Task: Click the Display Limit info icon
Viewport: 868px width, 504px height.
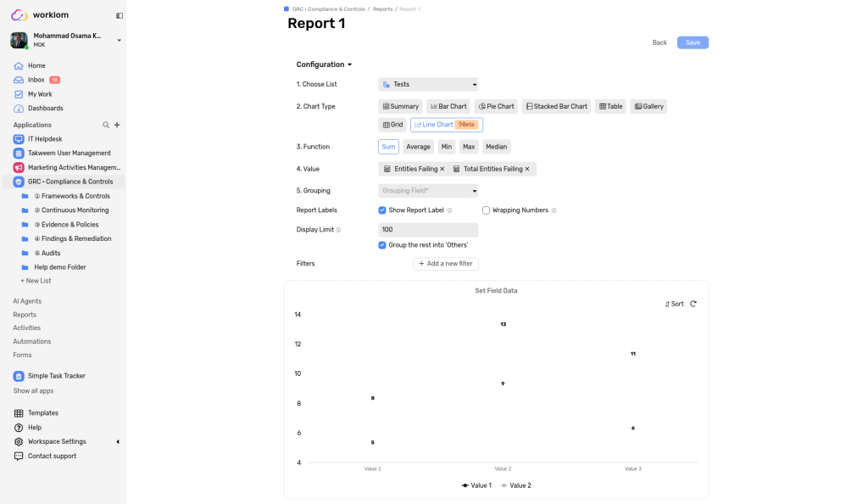Action: (338, 230)
